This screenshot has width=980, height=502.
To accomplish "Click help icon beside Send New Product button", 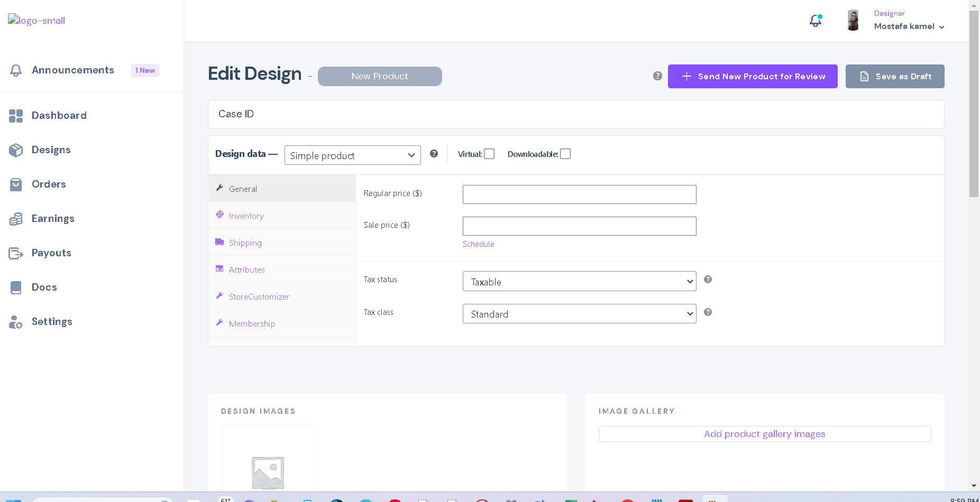I will 657,76.
